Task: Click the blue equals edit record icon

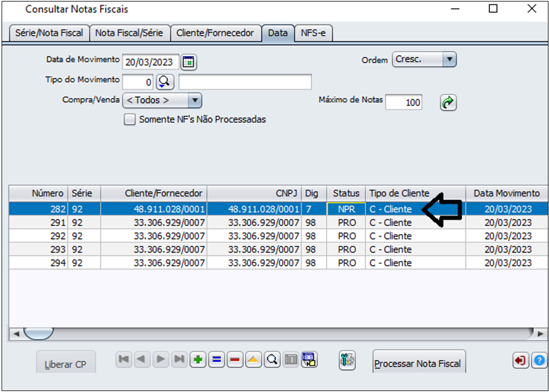Action: pos(217,359)
